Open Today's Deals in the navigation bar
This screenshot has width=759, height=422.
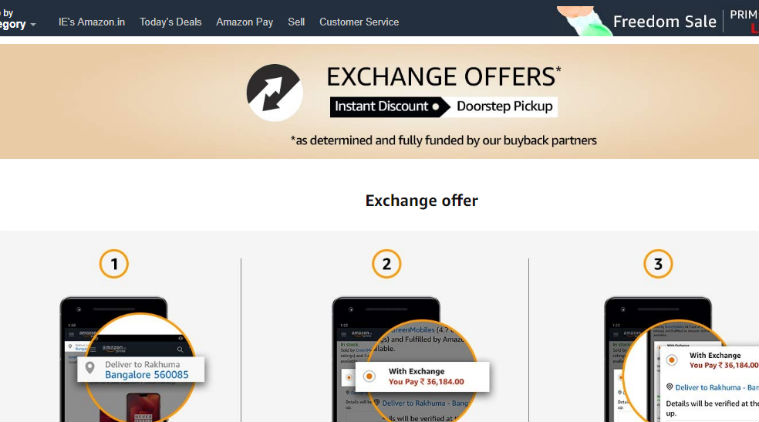coord(170,22)
